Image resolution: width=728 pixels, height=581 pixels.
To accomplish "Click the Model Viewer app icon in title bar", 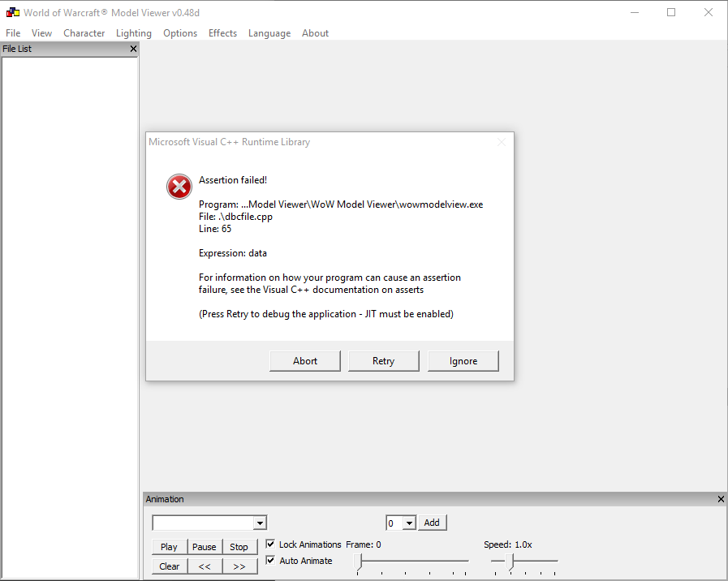I will (12, 12).
